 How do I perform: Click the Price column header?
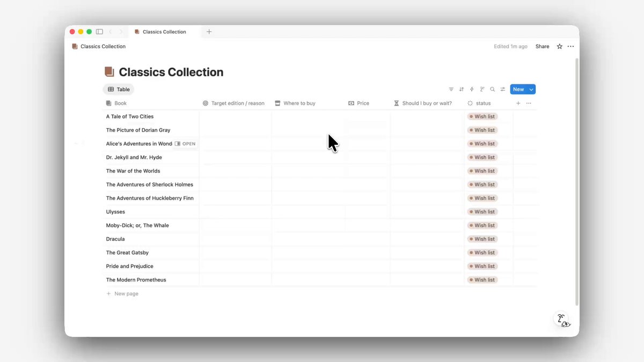[x=363, y=104]
